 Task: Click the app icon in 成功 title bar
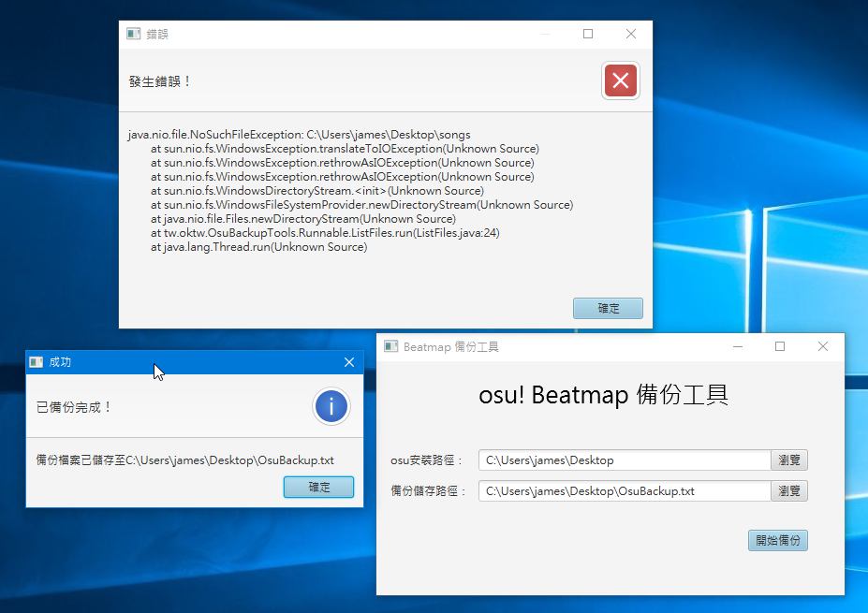pyautogui.click(x=36, y=362)
